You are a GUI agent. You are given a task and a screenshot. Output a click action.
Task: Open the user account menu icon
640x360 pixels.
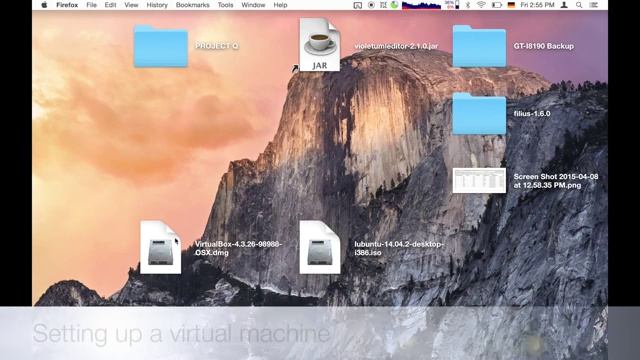click(x=564, y=5)
